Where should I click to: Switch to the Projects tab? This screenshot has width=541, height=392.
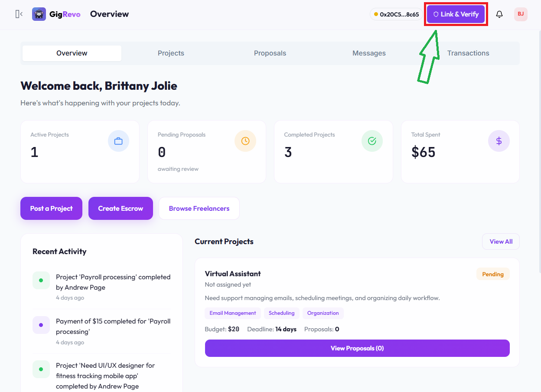pos(171,53)
